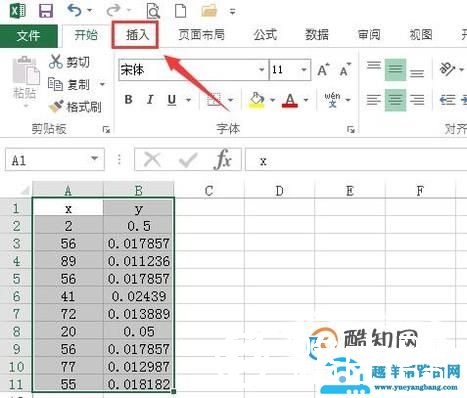467x398 pixels.
Task: Apply the red font color
Action: click(290, 100)
